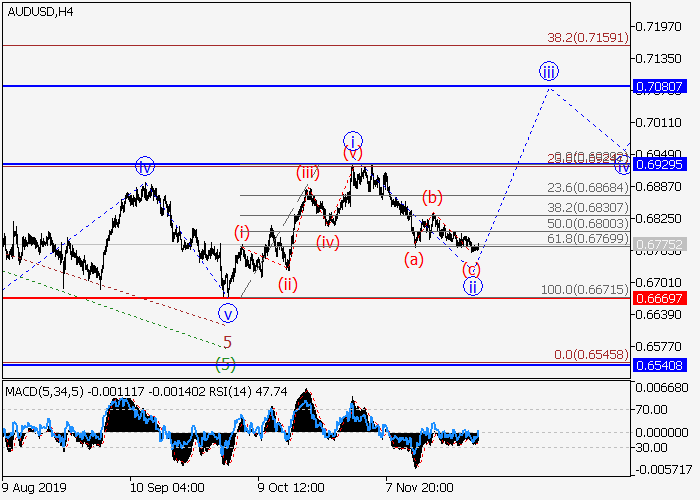
Task: Select the red 5 wave label
Action: [227, 342]
